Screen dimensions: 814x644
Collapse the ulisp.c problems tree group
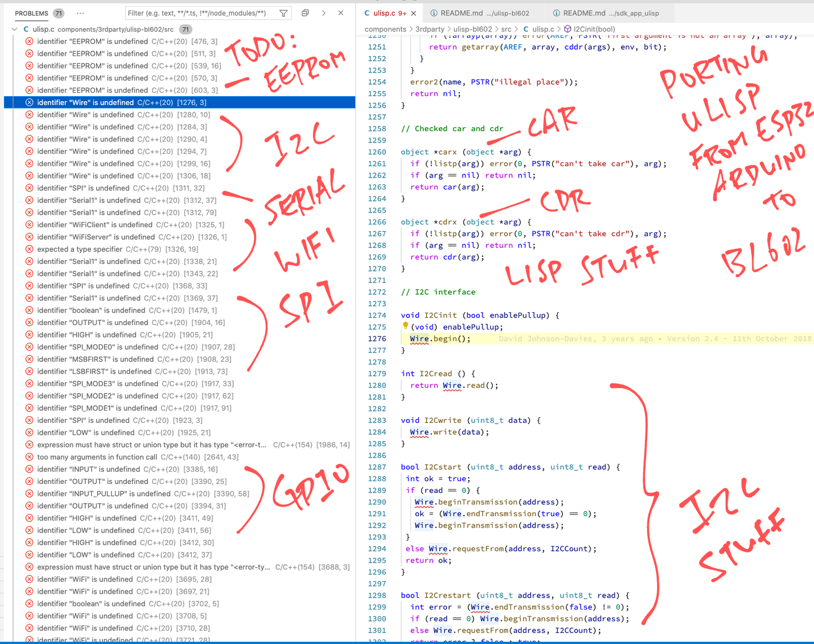pyautogui.click(x=14, y=29)
